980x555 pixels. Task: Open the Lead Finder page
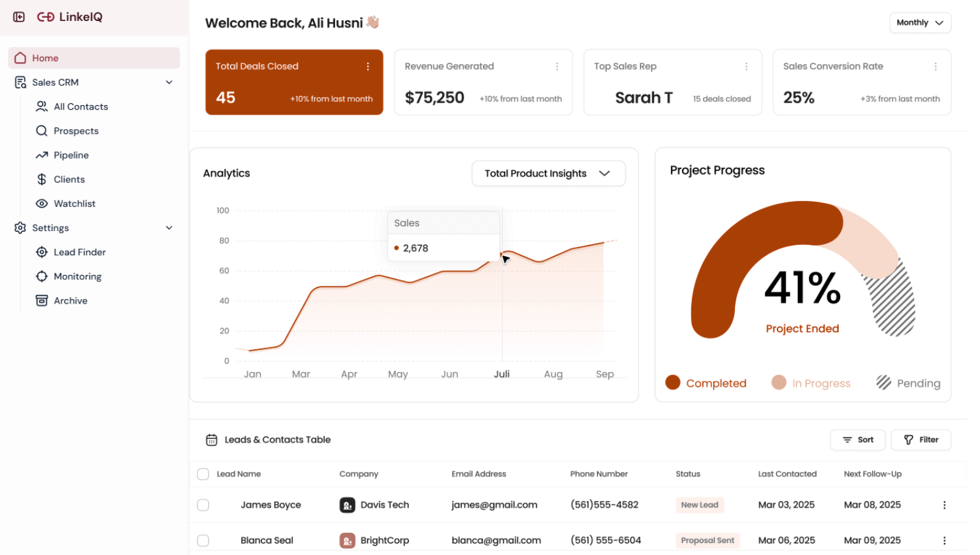coord(80,252)
